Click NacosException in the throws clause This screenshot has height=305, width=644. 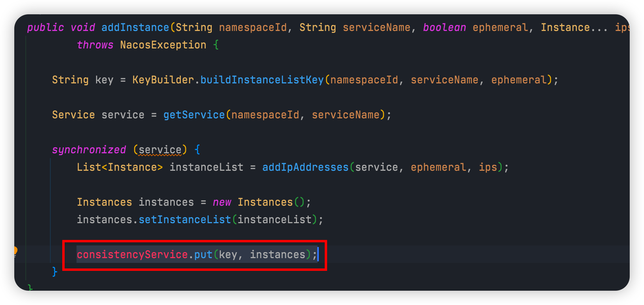point(163,45)
